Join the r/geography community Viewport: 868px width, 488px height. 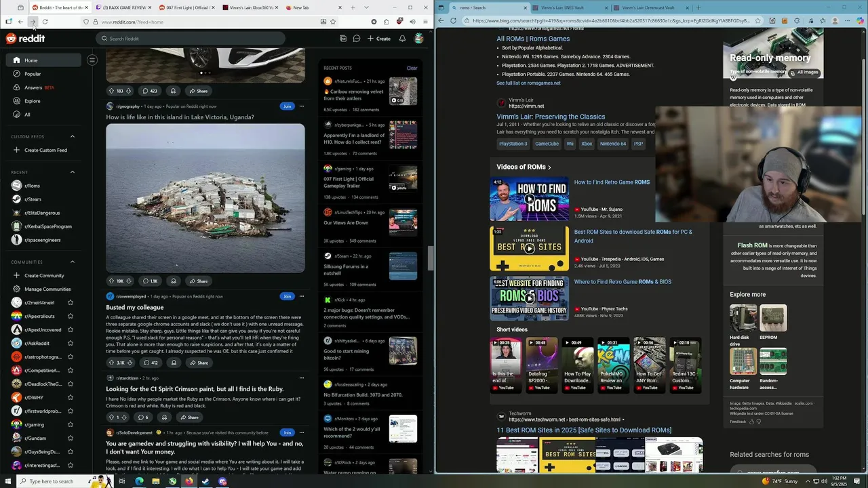tap(287, 106)
